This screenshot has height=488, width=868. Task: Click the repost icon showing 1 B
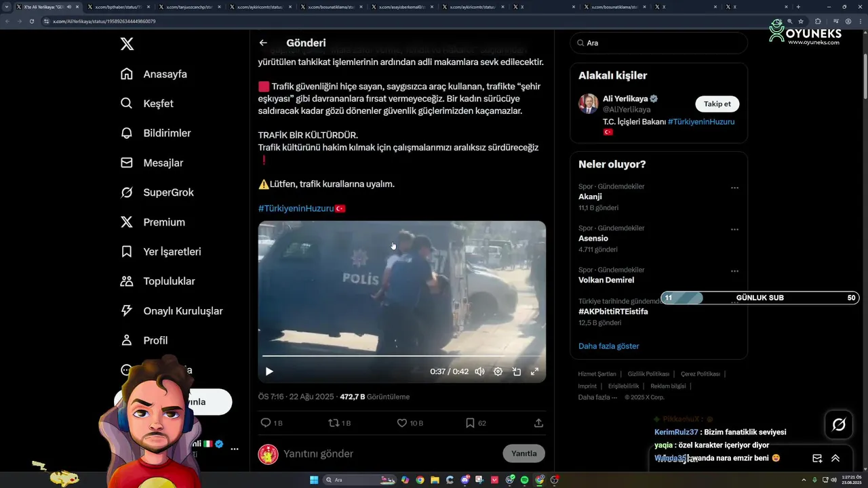[x=339, y=423]
